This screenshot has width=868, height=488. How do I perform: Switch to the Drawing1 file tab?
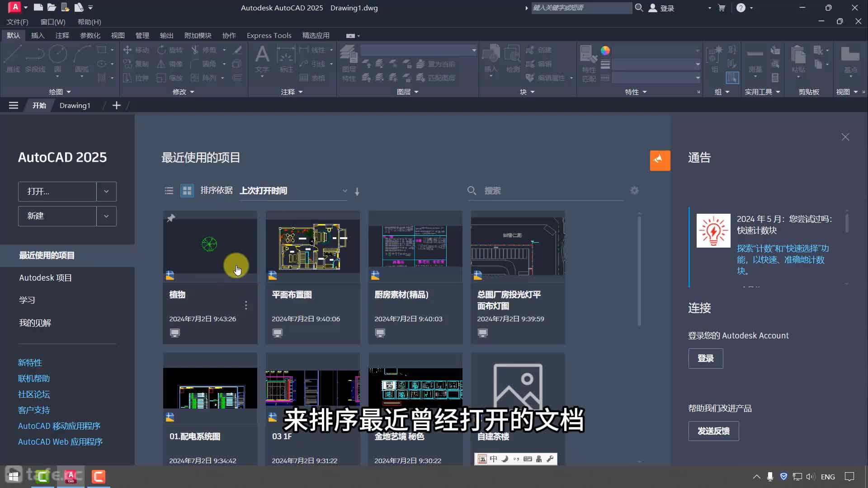click(75, 105)
